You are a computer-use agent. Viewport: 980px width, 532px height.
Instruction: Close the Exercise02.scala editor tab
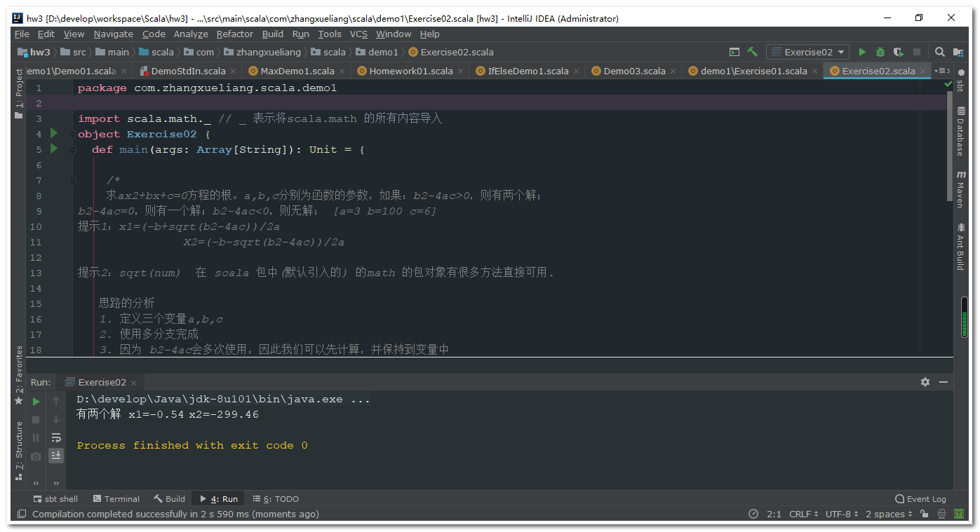click(925, 71)
